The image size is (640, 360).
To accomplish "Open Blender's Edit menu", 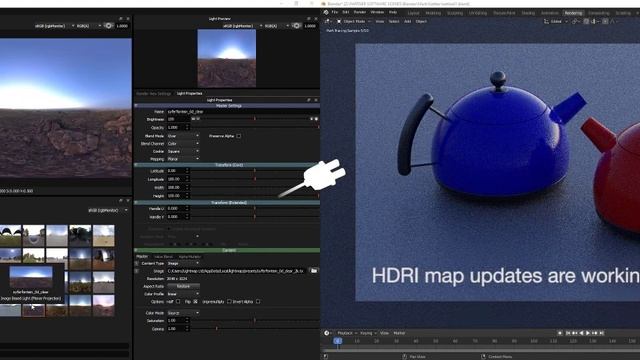I will tap(346, 12).
